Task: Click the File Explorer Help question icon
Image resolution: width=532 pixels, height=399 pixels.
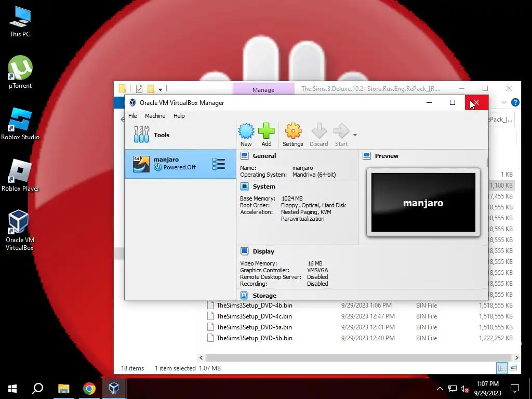Action: 515,102
